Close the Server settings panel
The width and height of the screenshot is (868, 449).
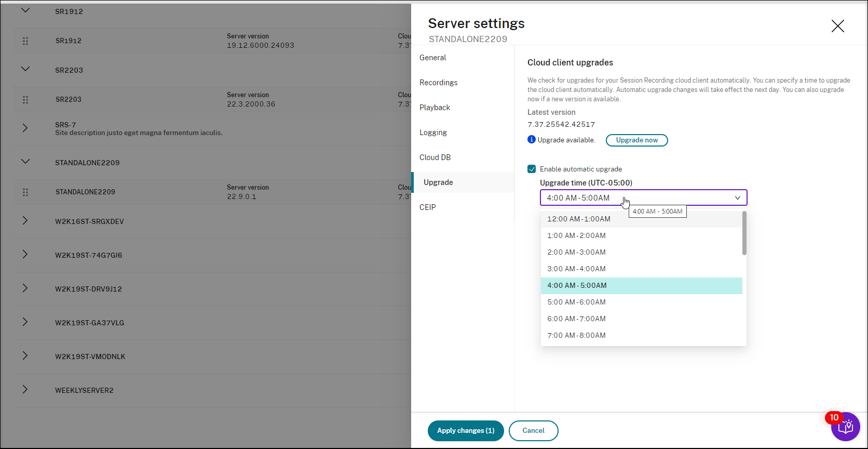pos(837,26)
